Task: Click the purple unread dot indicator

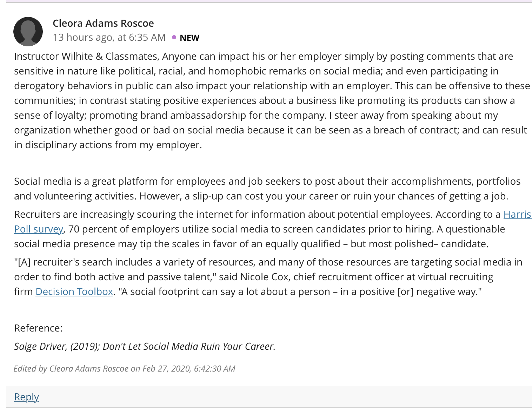Action: (x=174, y=37)
